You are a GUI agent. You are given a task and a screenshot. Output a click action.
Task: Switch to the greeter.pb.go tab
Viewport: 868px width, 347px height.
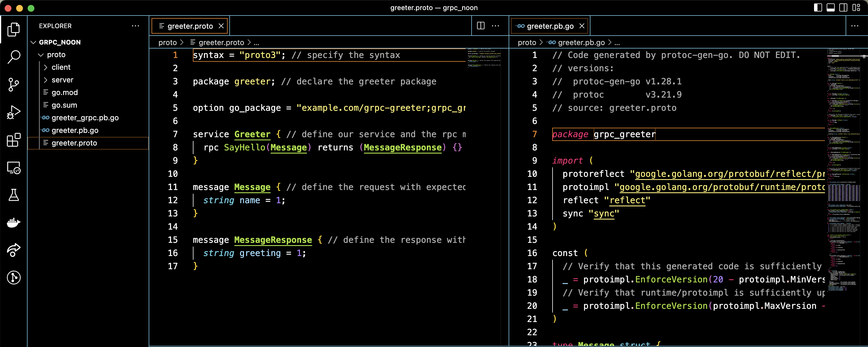coord(550,26)
